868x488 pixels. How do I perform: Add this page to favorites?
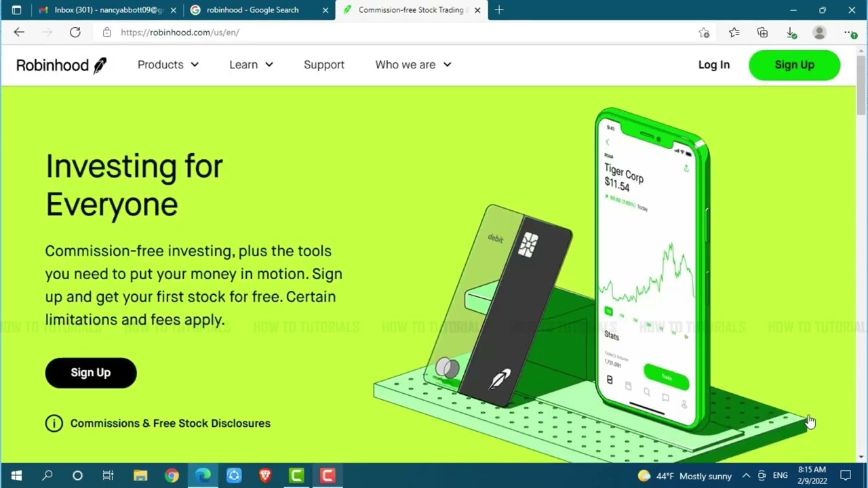point(704,32)
